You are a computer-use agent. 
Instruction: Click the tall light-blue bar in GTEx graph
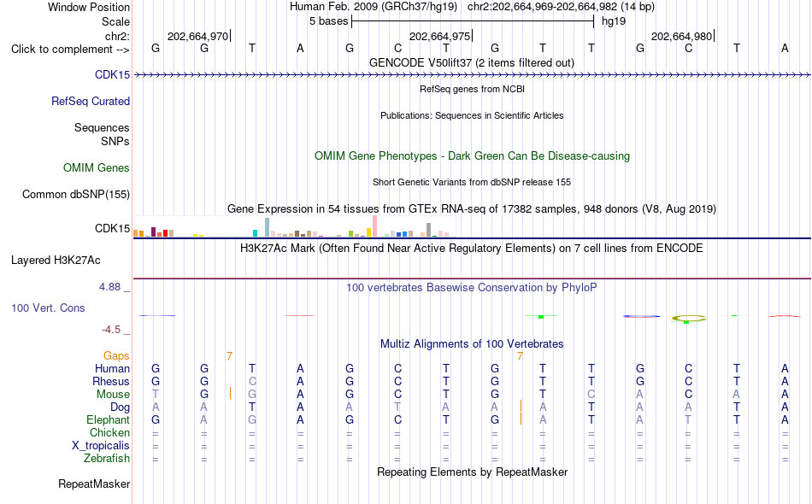(268, 227)
